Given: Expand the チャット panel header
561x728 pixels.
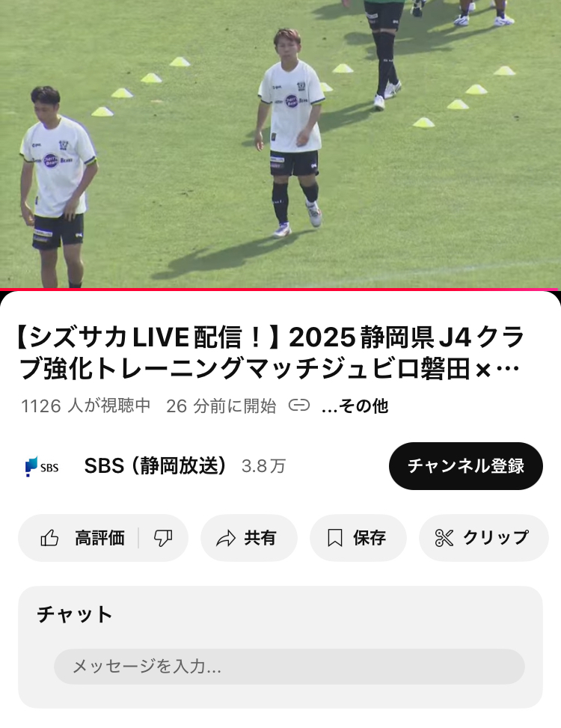Looking at the screenshot, I should 75,614.
